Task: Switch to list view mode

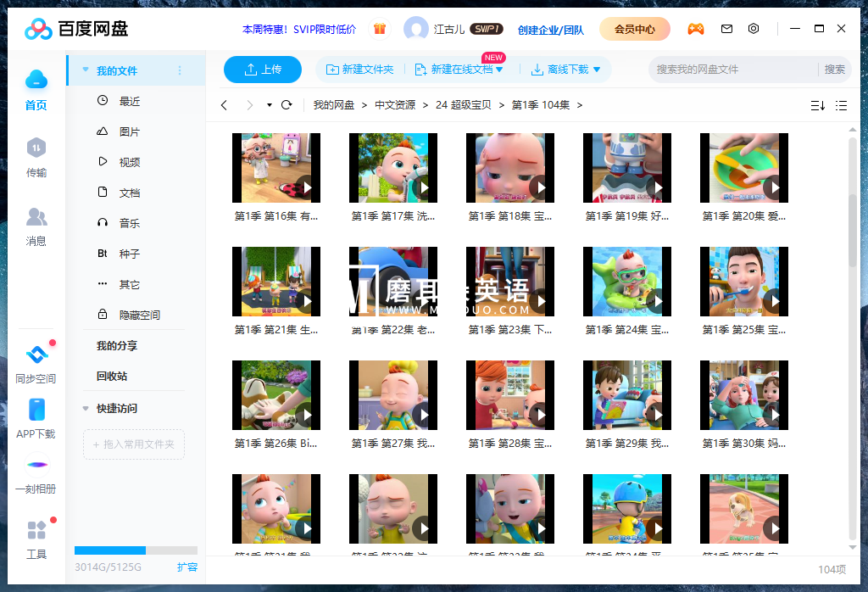Action: [x=841, y=105]
